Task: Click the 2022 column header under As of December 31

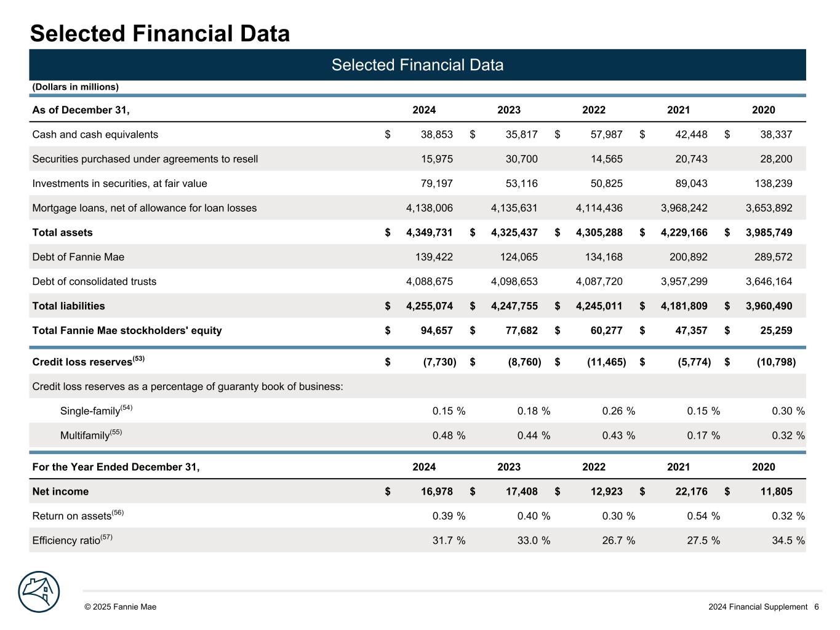Action: (593, 110)
